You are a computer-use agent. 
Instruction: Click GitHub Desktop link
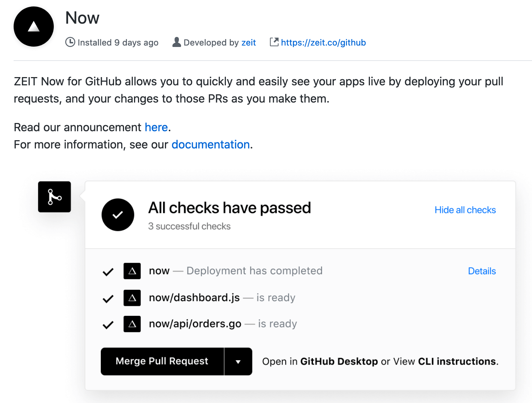click(x=339, y=361)
